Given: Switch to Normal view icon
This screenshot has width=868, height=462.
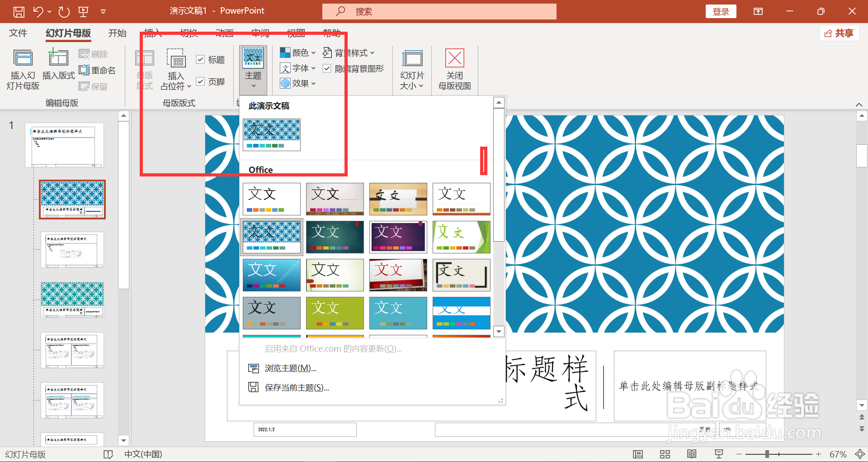Looking at the screenshot, I should (x=638, y=454).
